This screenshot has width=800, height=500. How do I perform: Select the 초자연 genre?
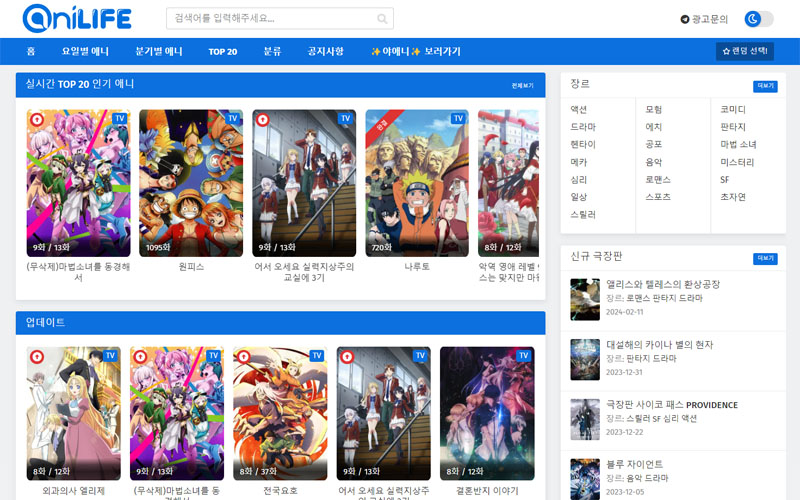click(733, 197)
